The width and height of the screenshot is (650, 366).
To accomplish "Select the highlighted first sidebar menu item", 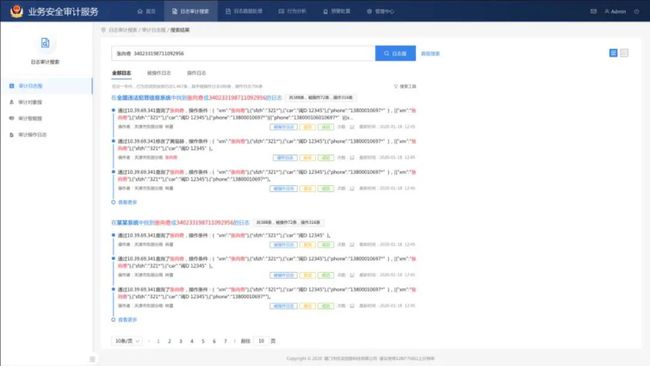I will click(x=46, y=86).
